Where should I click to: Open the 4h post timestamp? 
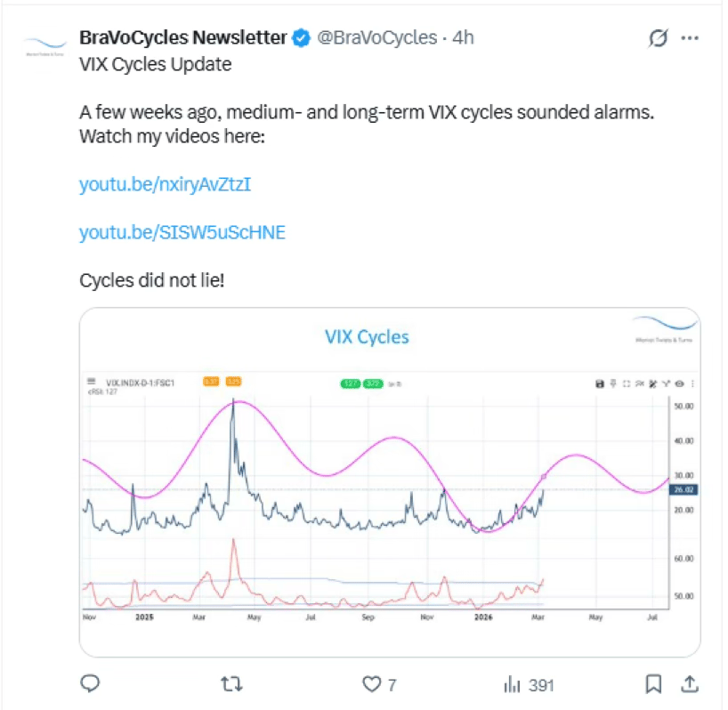click(x=464, y=38)
